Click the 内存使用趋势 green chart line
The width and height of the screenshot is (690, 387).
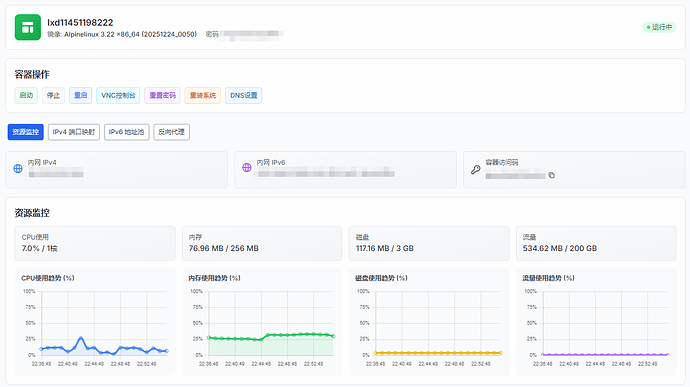coord(271,336)
